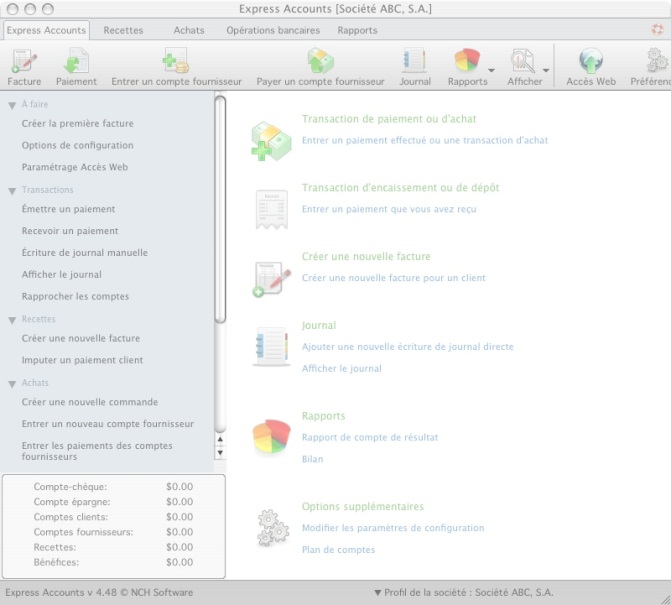The height and width of the screenshot is (605, 671).
Task: Collapse the Transactions sidebar section
Action: [x=12, y=190]
